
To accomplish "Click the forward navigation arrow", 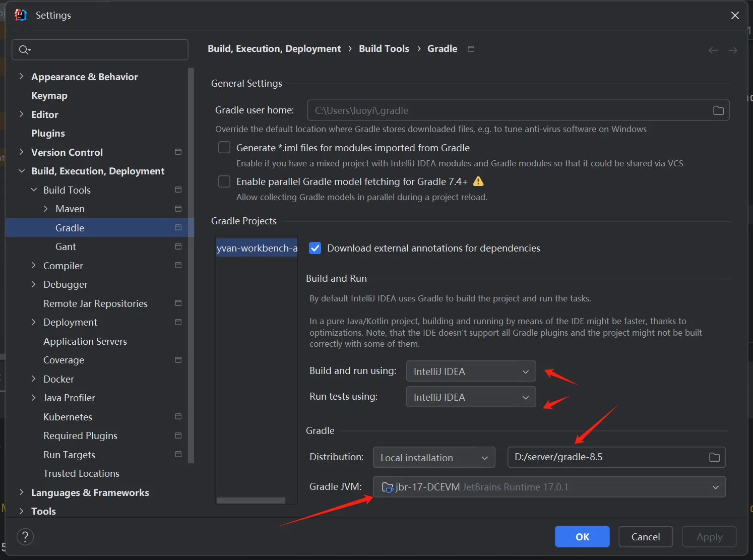I will (x=733, y=50).
